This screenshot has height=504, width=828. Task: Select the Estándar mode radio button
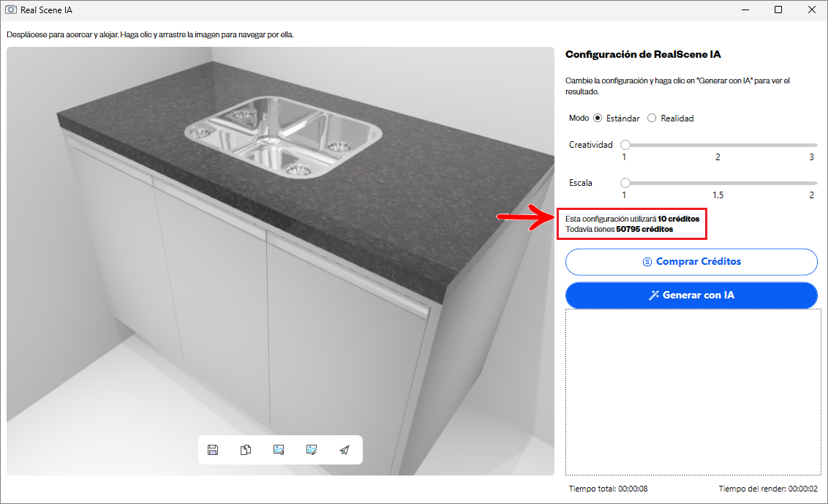(x=598, y=118)
